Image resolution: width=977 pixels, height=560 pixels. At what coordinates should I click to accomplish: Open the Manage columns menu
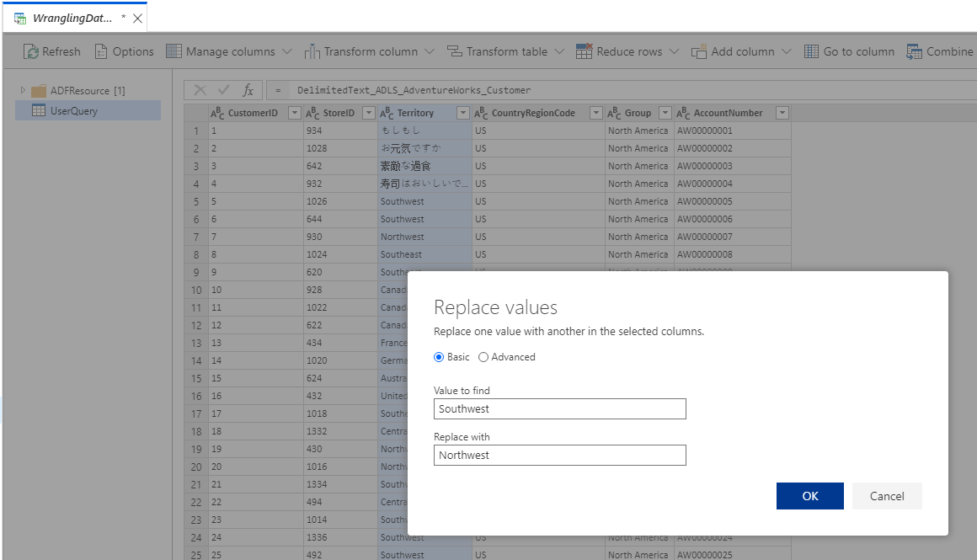tap(229, 51)
